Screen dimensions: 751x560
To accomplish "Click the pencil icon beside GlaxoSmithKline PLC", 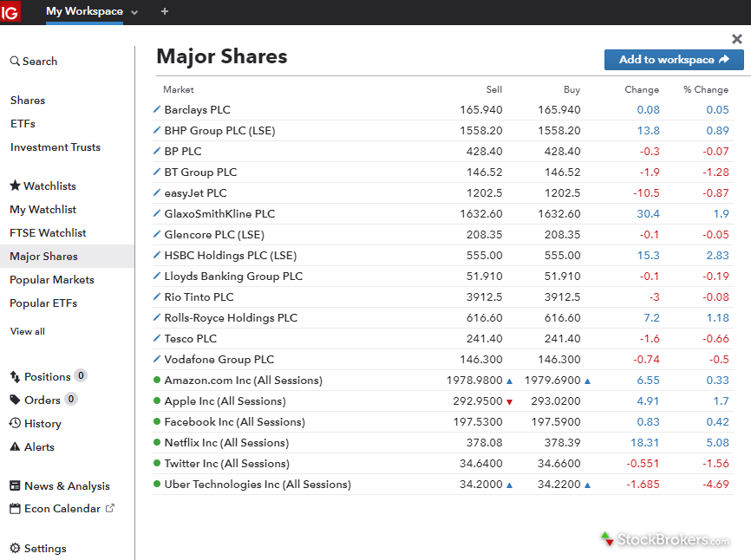I will (157, 213).
